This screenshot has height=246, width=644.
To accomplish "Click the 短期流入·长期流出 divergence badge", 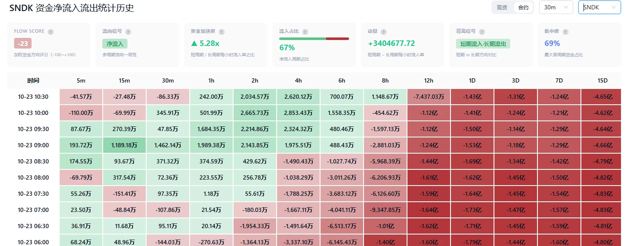I will (x=483, y=43).
